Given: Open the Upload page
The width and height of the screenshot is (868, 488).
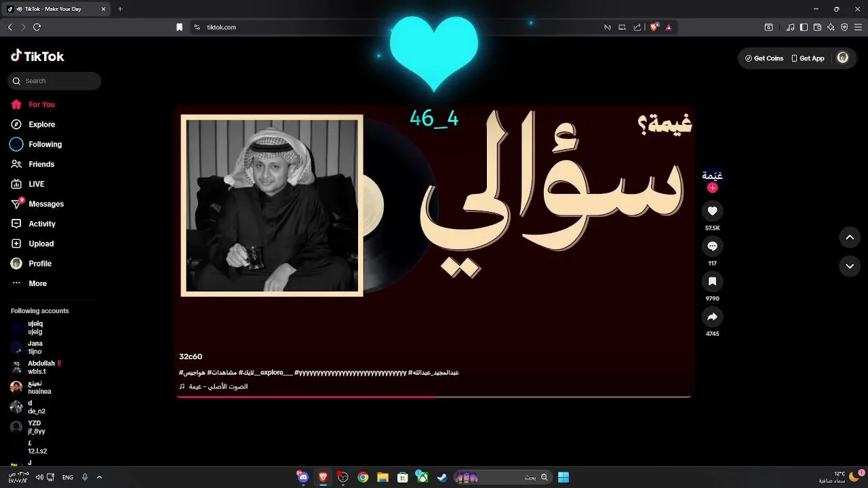Looking at the screenshot, I should click(32, 243).
